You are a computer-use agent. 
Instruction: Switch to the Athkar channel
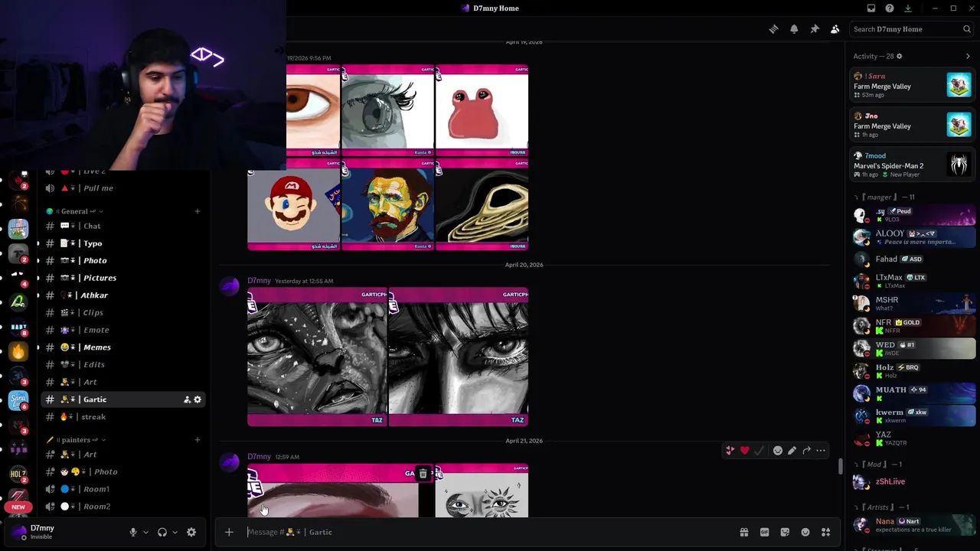[122, 295]
